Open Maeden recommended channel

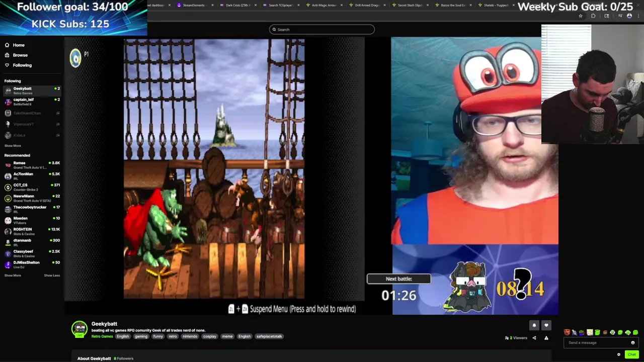pos(32,220)
